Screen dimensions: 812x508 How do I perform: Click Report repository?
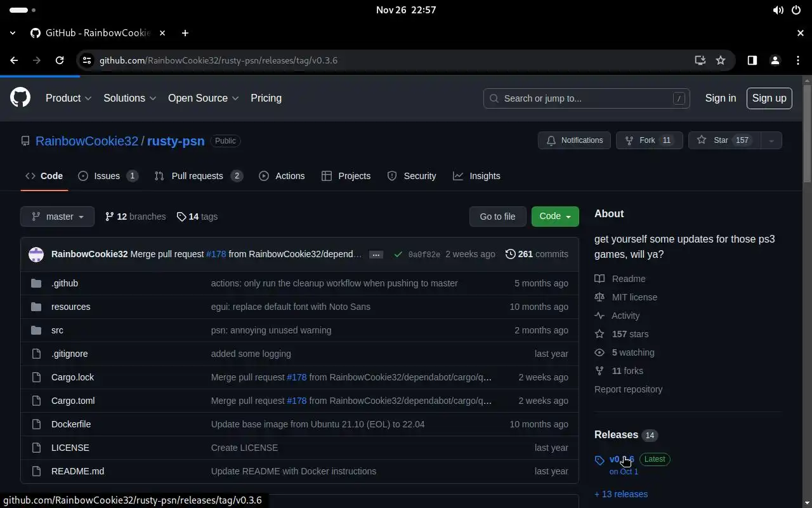[x=628, y=389]
